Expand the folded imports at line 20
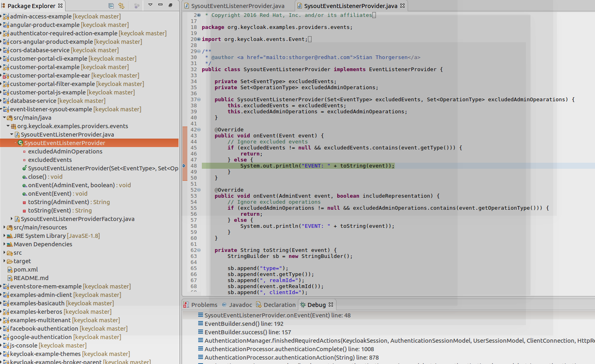The height and width of the screenshot is (364, 595). [x=199, y=39]
